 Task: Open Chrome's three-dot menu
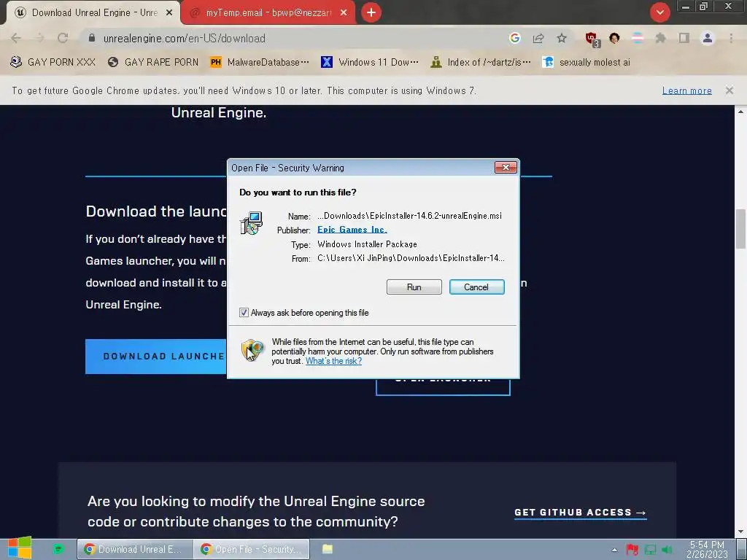[x=731, y=38]
